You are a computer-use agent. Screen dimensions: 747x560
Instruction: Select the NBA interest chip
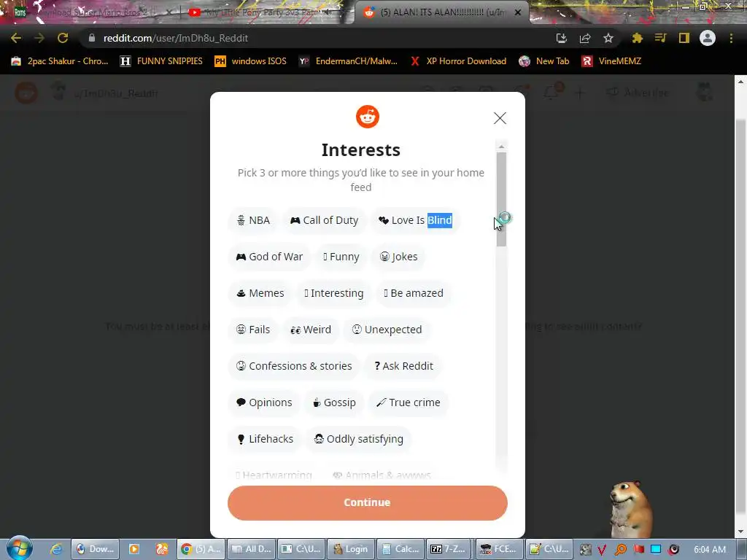[253, 220]
